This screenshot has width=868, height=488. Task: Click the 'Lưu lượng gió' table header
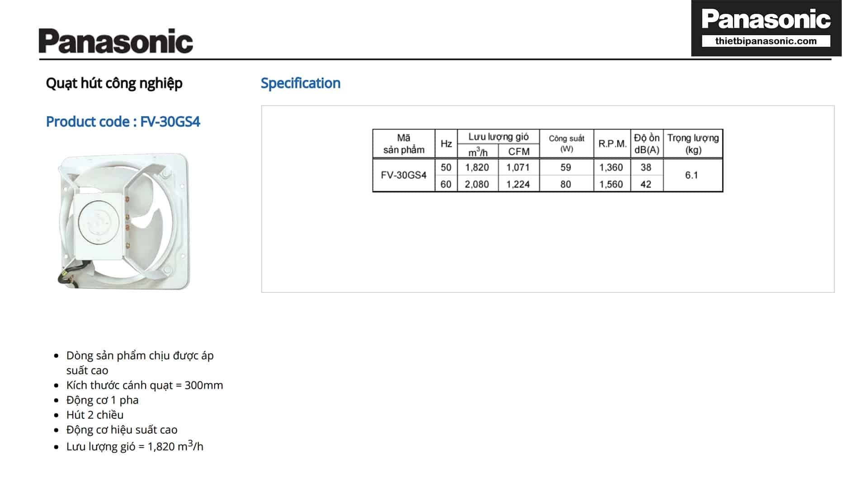[498, 136]
